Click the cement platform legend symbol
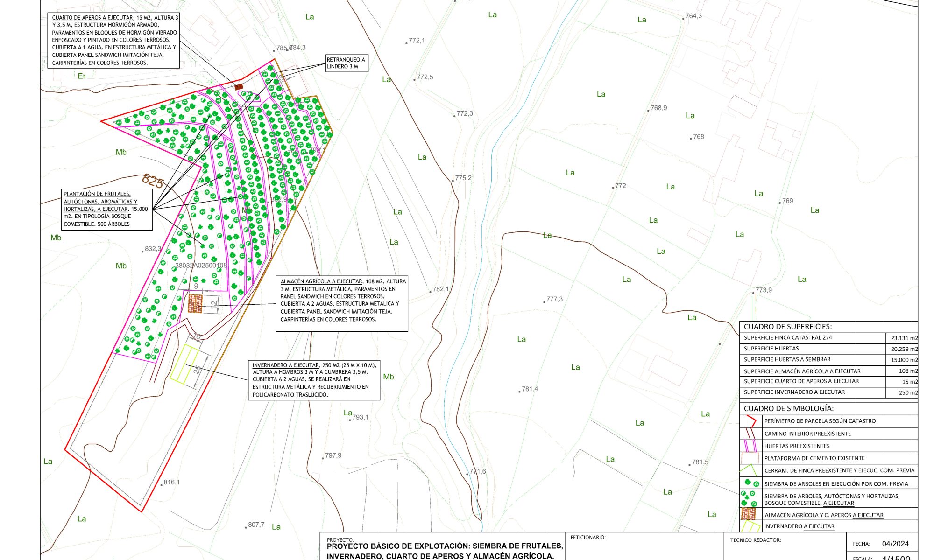The width and height of the screenshot is (934, 560). pyautogui.click(x=750, y=458)
